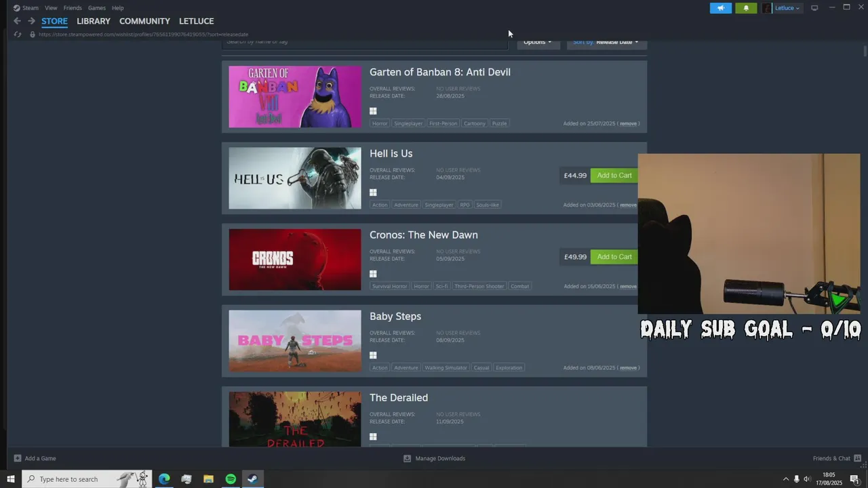Open the Hell Is Us thumbnail
Image resolution: width=868 pixels, height=488 pixels.
tap(295, 178)
